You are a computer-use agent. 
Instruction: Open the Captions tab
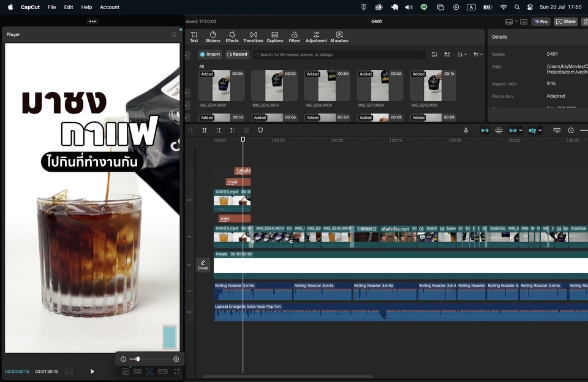(x=275, y=37)
